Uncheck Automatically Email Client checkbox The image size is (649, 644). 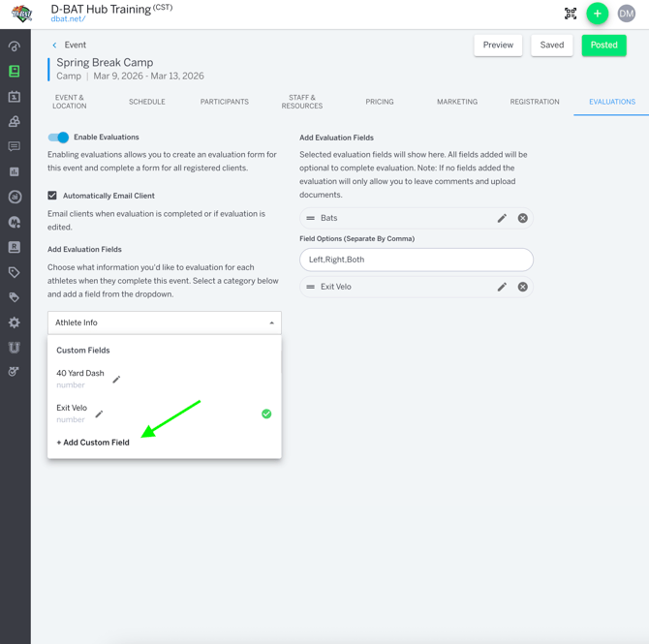[52, 196]
